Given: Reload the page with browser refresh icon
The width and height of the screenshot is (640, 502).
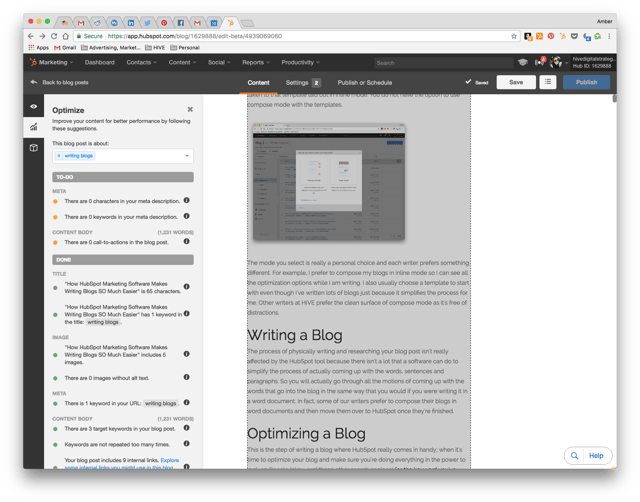Looking at the screenshot, I should click(x=54, y=36).
